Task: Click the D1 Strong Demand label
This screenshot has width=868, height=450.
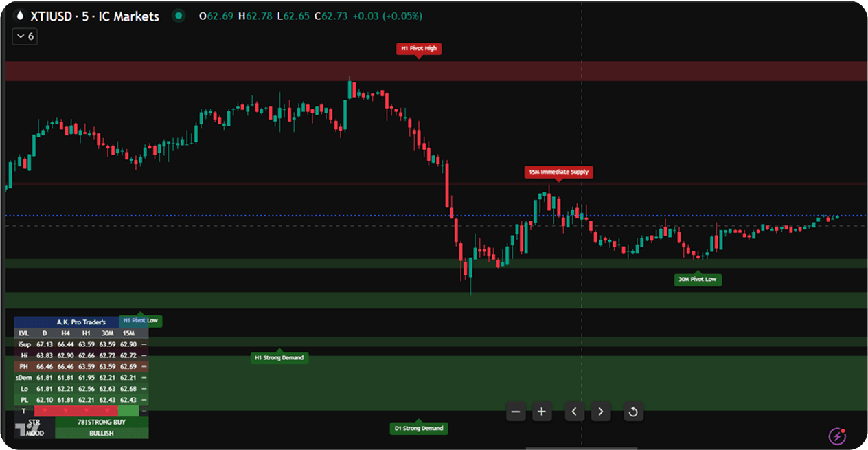Action: pyautogui.click(x=418, y=428)
